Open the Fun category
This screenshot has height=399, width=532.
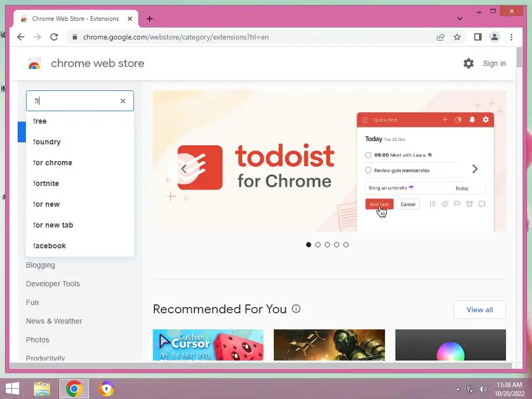coord(32,302)
